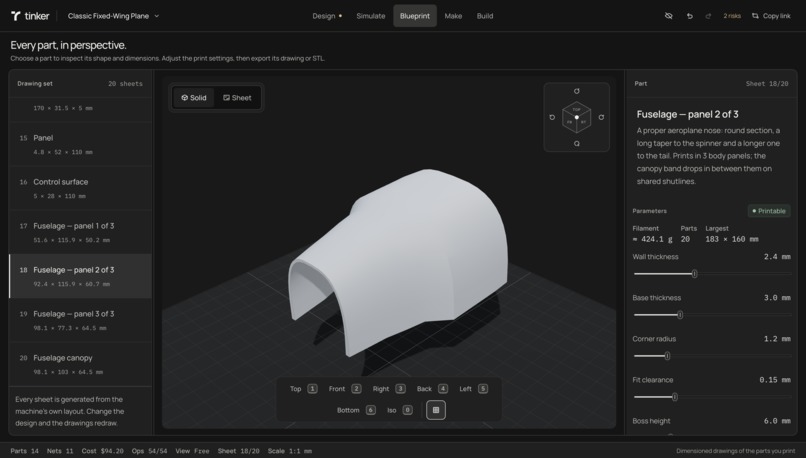Click the redo arrow icon
Screen dimensions: 806x458
tap(708, 16)
